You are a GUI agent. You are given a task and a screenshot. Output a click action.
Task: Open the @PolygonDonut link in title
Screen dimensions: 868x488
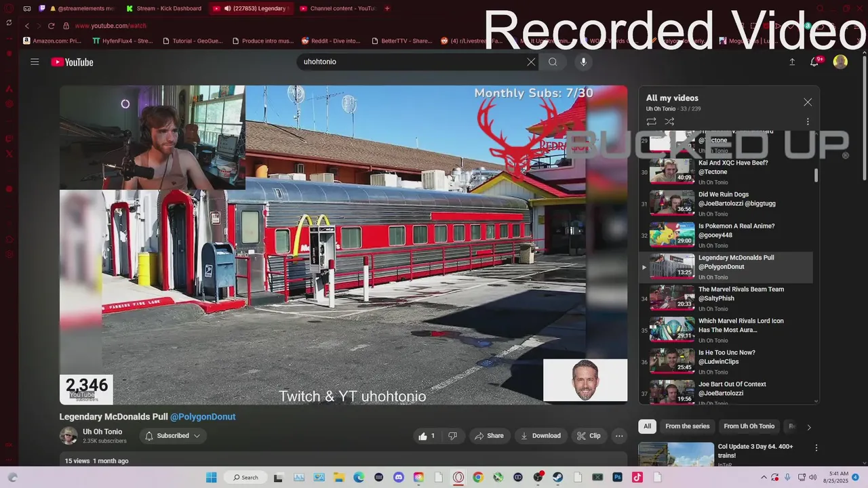click(x=203, y=417)
